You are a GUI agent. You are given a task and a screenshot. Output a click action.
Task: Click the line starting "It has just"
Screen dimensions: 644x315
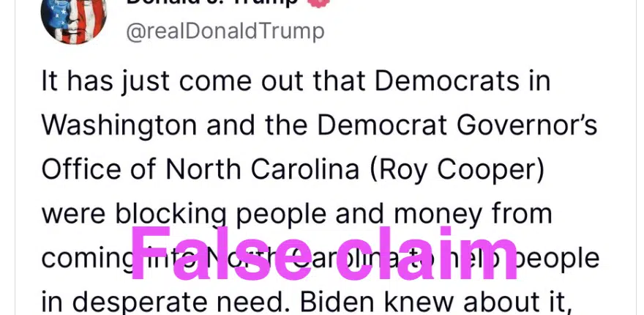point(296,82)
